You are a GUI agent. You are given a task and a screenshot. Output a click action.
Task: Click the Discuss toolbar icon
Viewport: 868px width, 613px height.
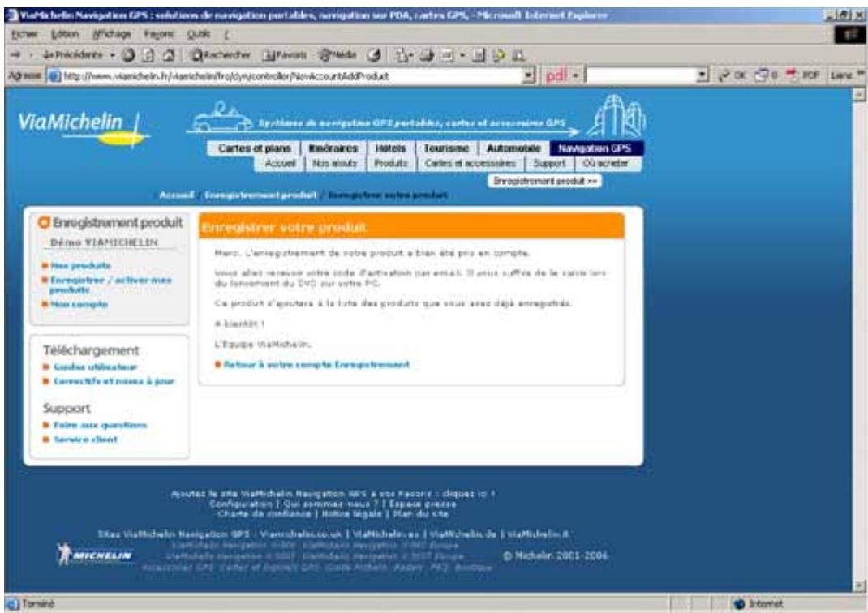(x=479, y=55)
